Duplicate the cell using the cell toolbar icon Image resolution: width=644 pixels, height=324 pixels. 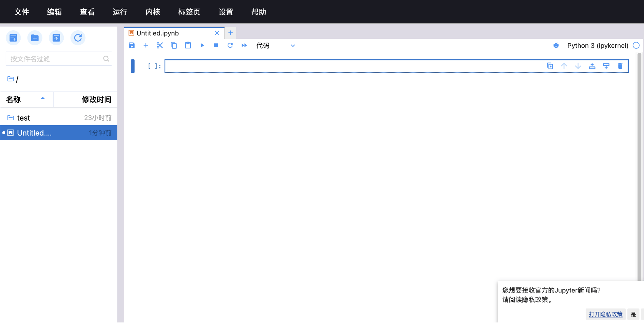550,66
